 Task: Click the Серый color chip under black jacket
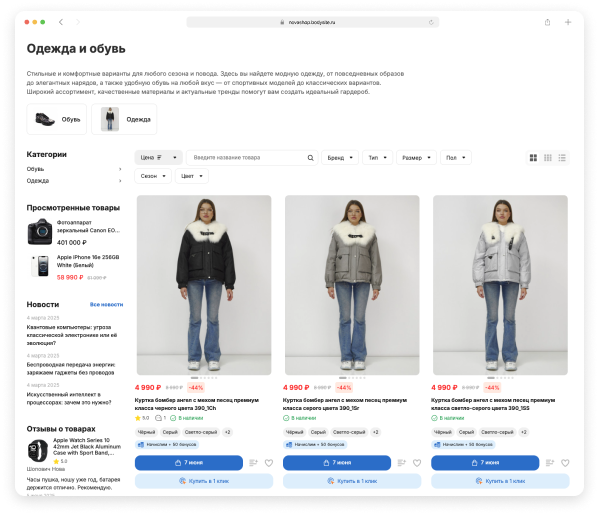click(x=170, y=432)
